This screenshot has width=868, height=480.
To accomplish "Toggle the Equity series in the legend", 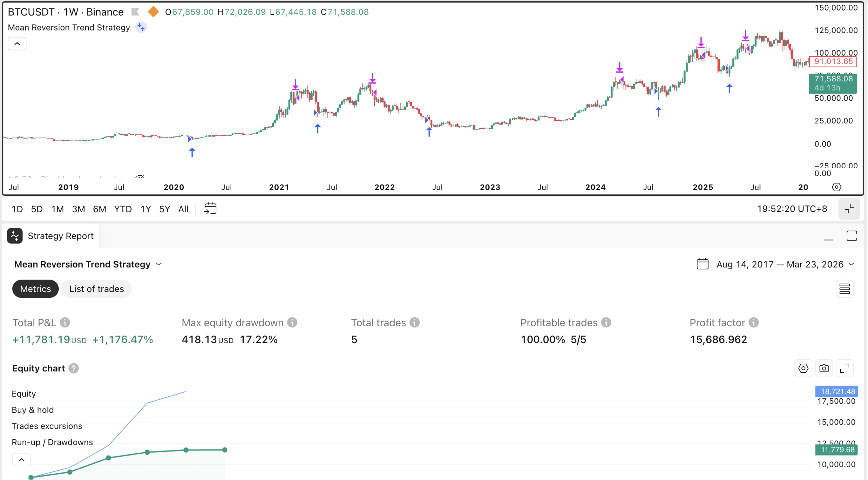I will click(24, 393).
